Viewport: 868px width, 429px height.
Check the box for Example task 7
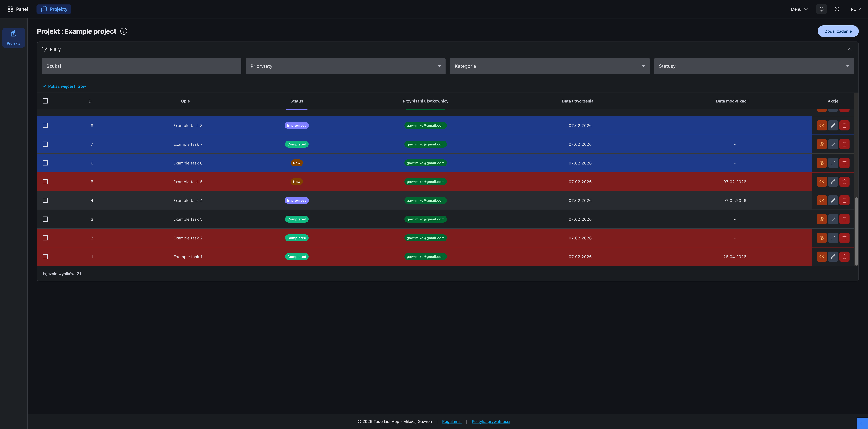45,144
